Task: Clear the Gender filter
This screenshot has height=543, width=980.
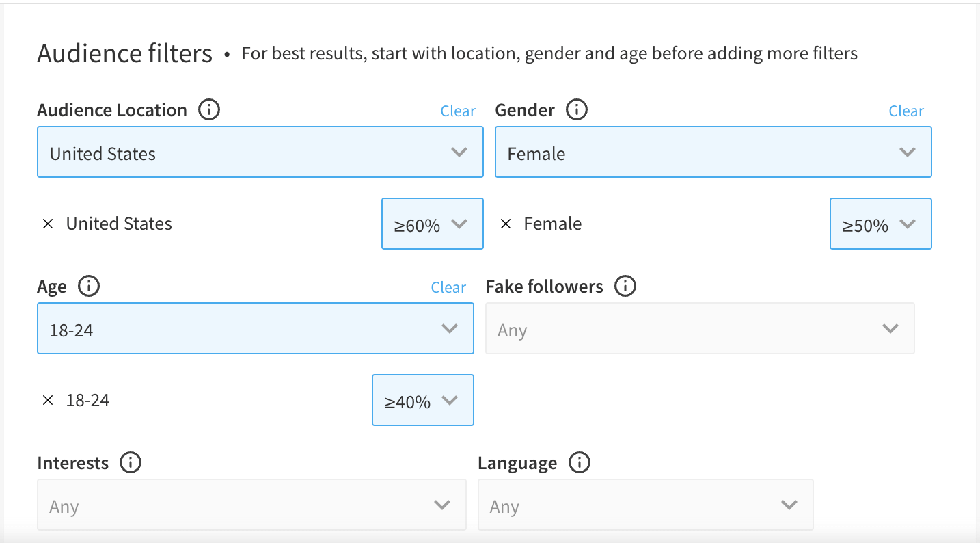Action: pyautogui.click(x=906, y=111)
